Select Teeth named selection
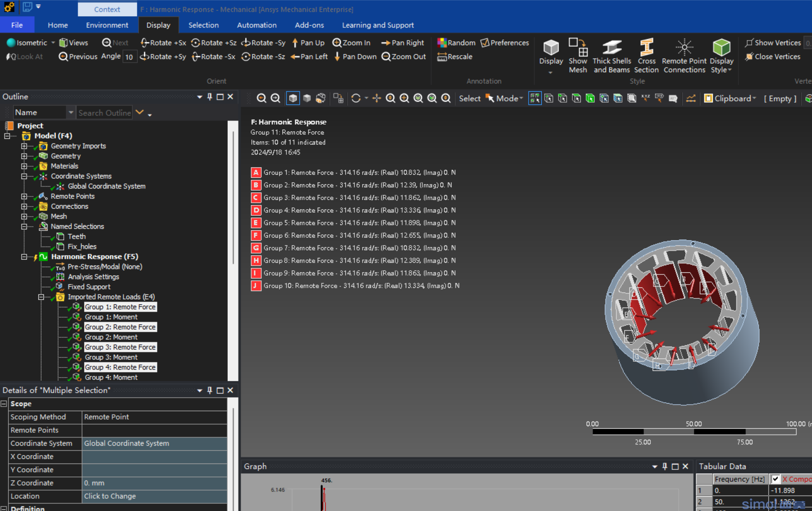The image size is (812, 511). [77, 236]
